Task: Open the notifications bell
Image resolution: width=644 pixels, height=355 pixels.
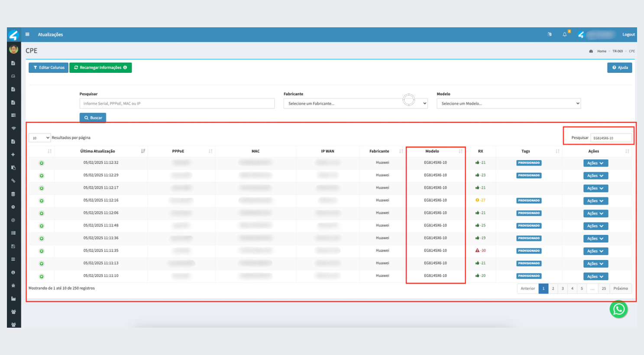Action: coord(565,35)
